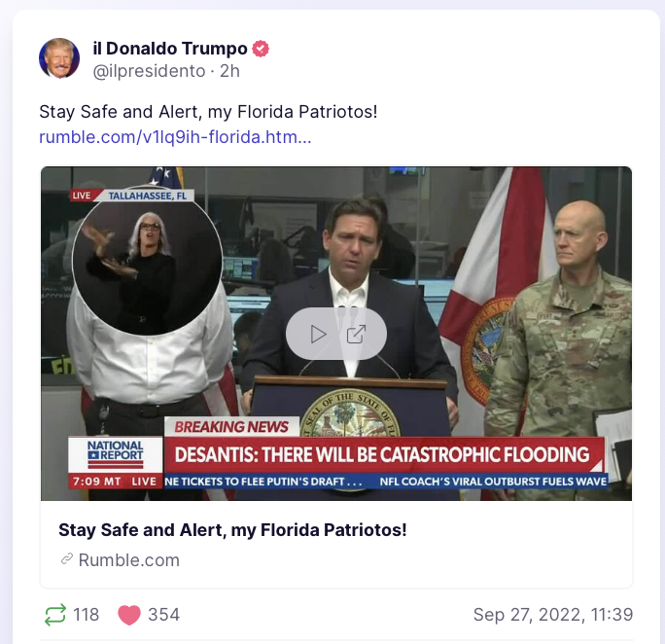Image resolution: width=665 pixels, height=644 pixels.
Task: Click the red verified badge
Action: pos(261,49)
